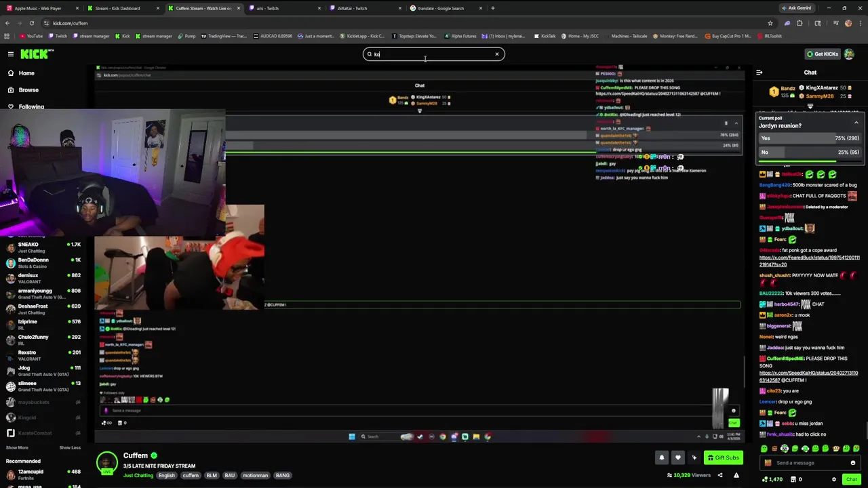
Task: Open demisux channel in sidebar
Action: pos(42,279)
